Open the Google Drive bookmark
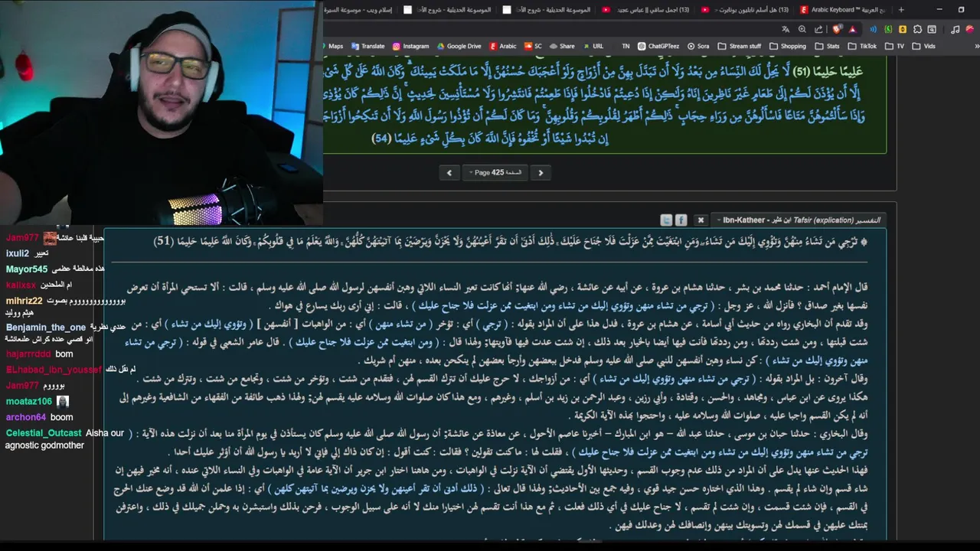Viewport: 980px width, 551px height. (x=459, y=46)
